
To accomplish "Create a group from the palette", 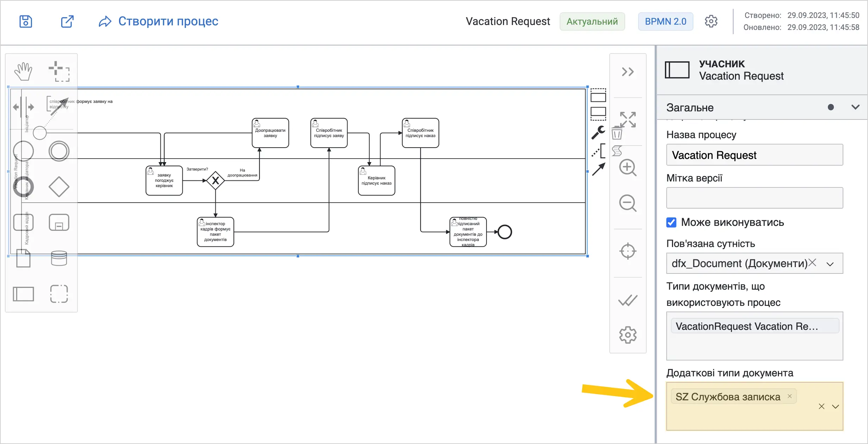I will coord(59,294).
